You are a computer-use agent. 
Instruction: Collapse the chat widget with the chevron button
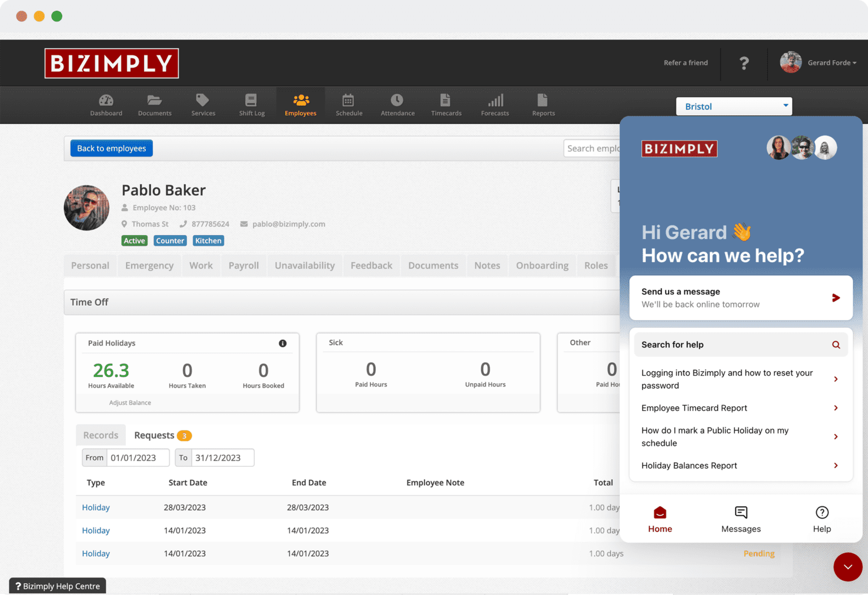(848, 567)
